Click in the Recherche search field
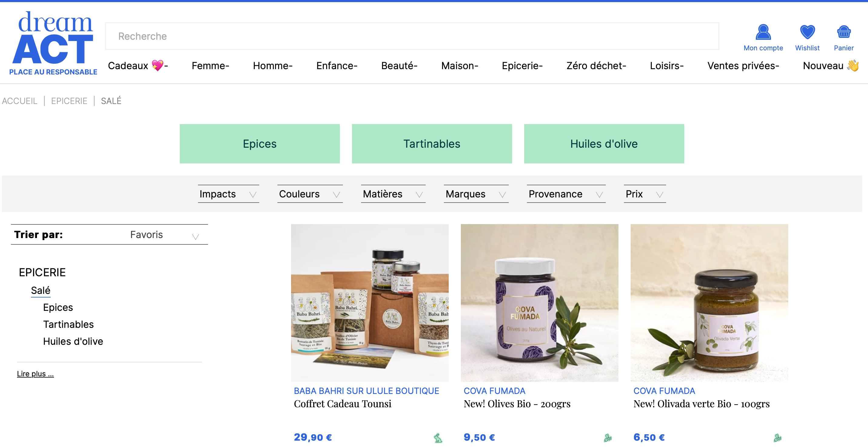Viewport: 868px width, 447px height. 412,36
